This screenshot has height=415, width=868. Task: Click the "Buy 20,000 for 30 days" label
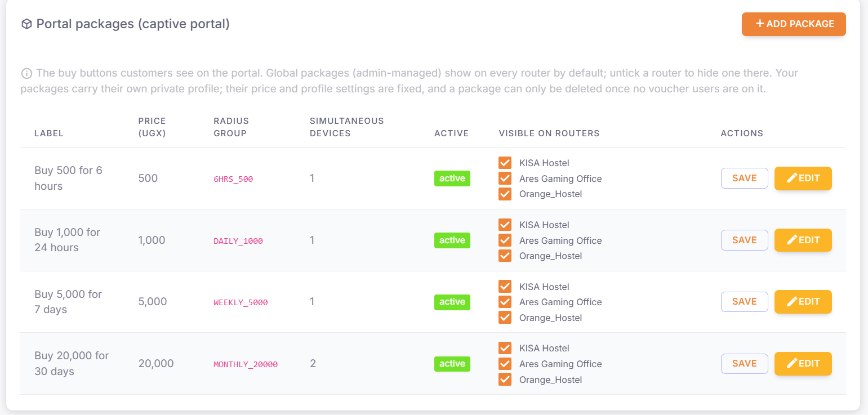[x=72, y=364]
